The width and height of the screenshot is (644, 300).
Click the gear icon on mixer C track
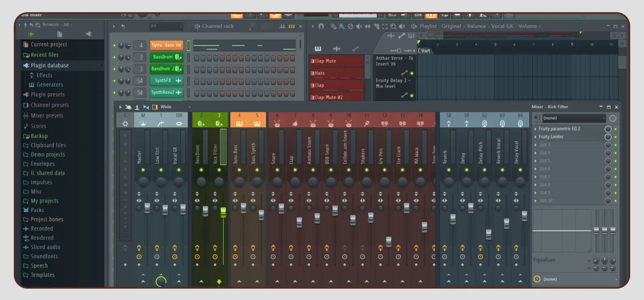[x=125, y=124]
